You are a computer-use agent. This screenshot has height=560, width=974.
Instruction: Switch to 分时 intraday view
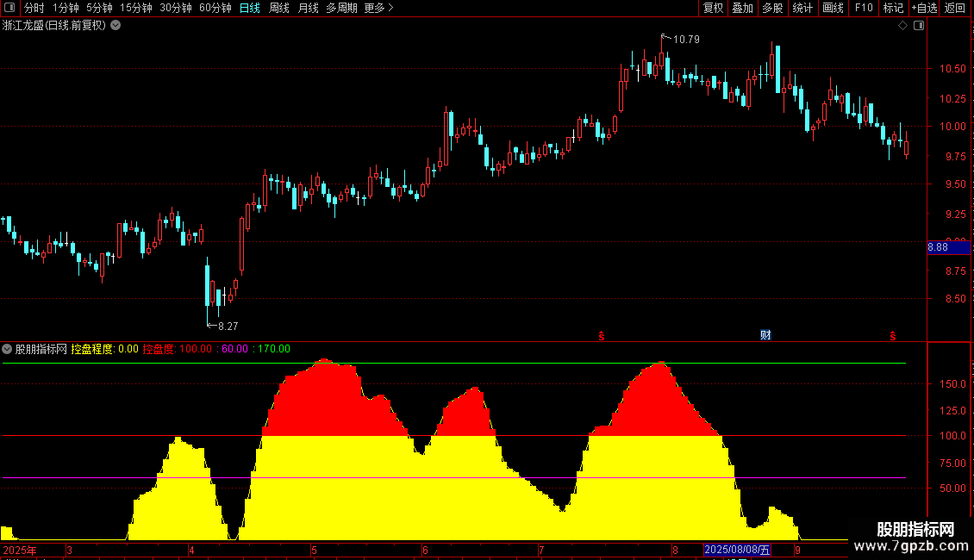click(x=34, y=8)
